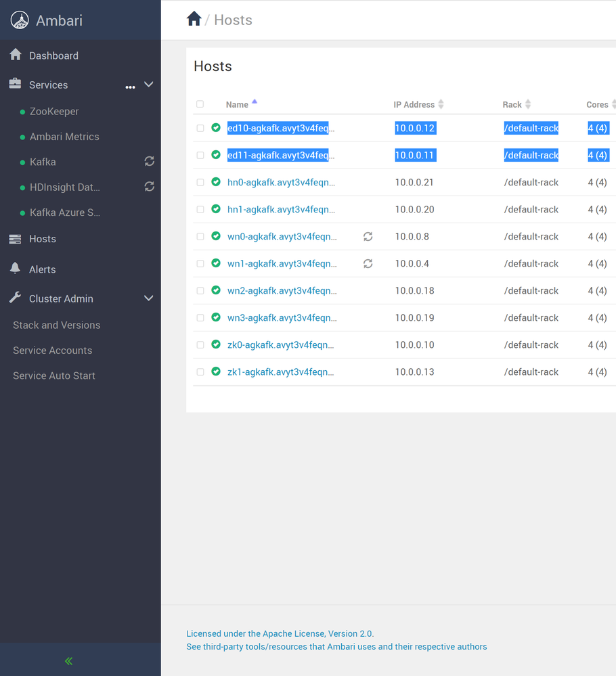Check the box for hn0-agkafk host

coord(200,183)
